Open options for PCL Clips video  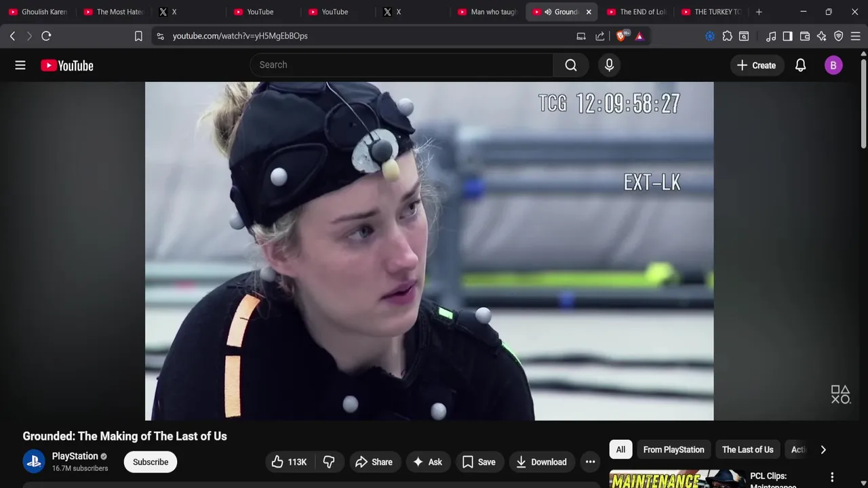click(832, 477)
